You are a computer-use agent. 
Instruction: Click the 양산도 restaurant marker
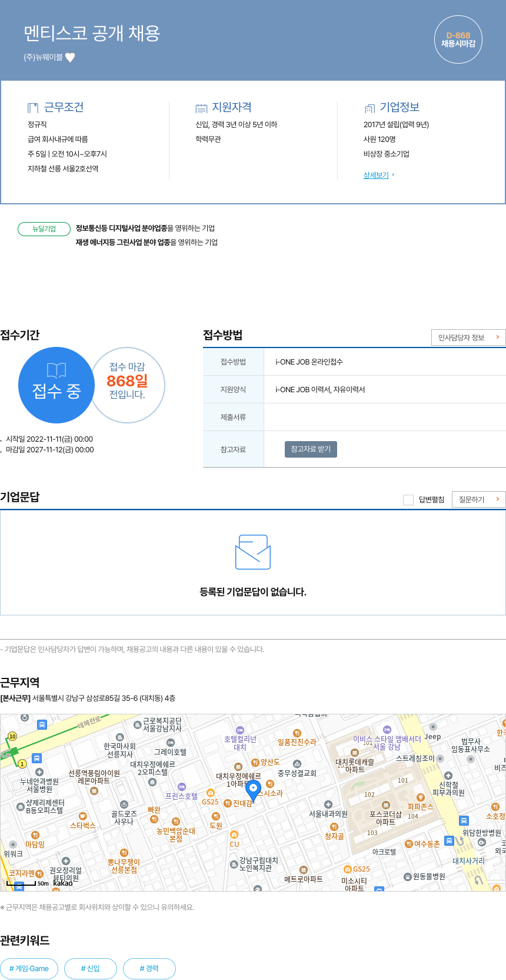[255, 763]
